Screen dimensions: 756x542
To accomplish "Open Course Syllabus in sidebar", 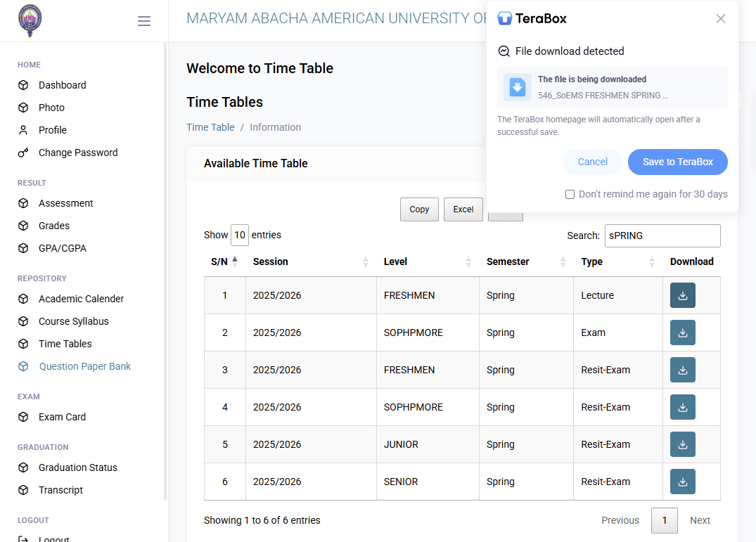I will pyautogui.click(x=73, y=321).
